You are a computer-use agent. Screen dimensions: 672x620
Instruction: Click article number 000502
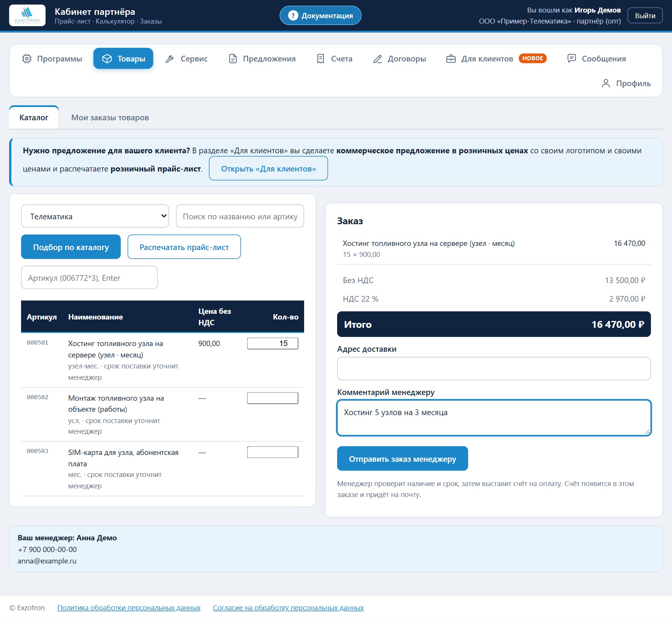(x=38, y=397)
